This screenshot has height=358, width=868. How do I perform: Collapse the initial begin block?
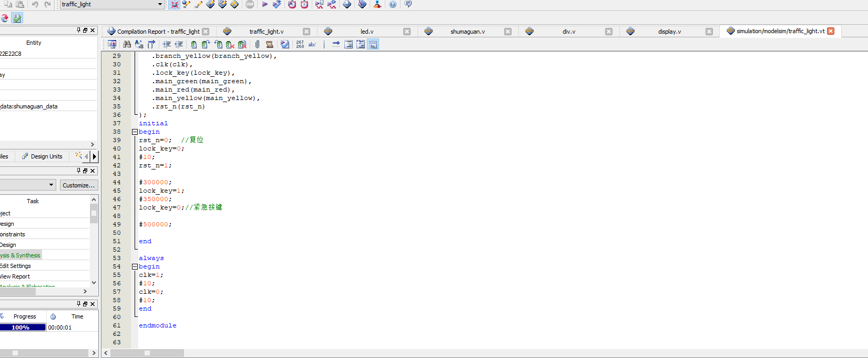(x=135, y=132)
